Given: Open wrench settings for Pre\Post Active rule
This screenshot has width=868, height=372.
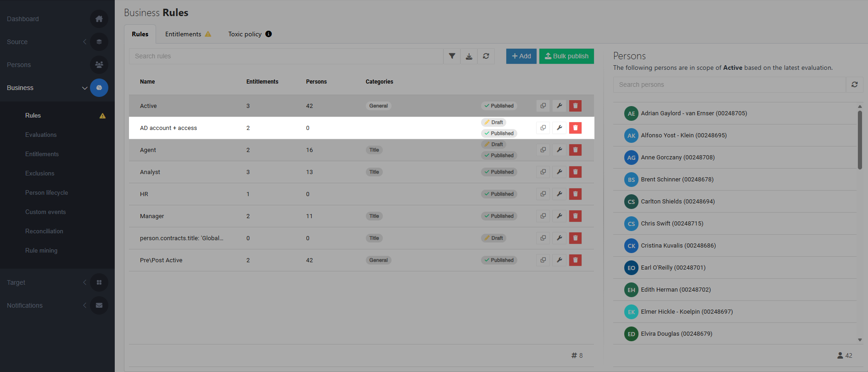Looking at the screenshot, I should (559, 260).
